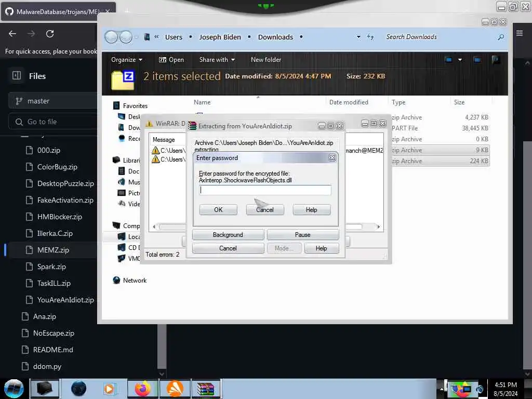Image resolution: width=532 pixels, height=399 pixels.
Task: Select Users in address breadcrumb
Action: point(174,37)
